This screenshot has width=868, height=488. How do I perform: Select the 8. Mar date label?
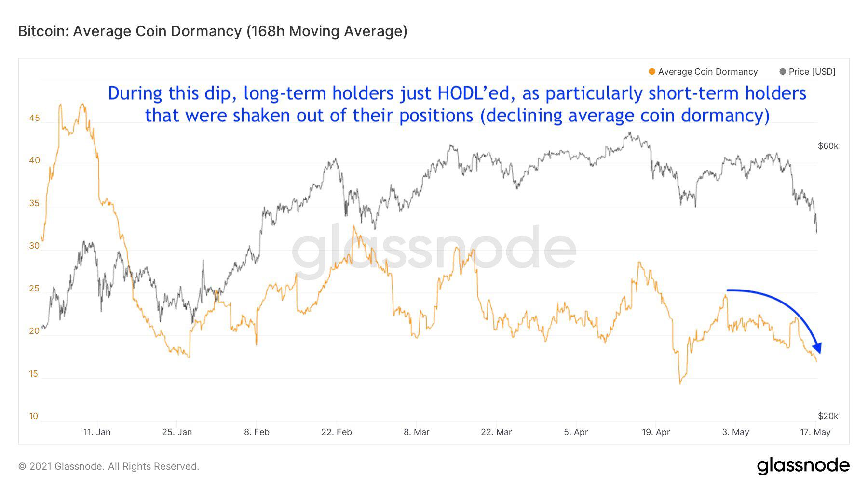(417, 432)
